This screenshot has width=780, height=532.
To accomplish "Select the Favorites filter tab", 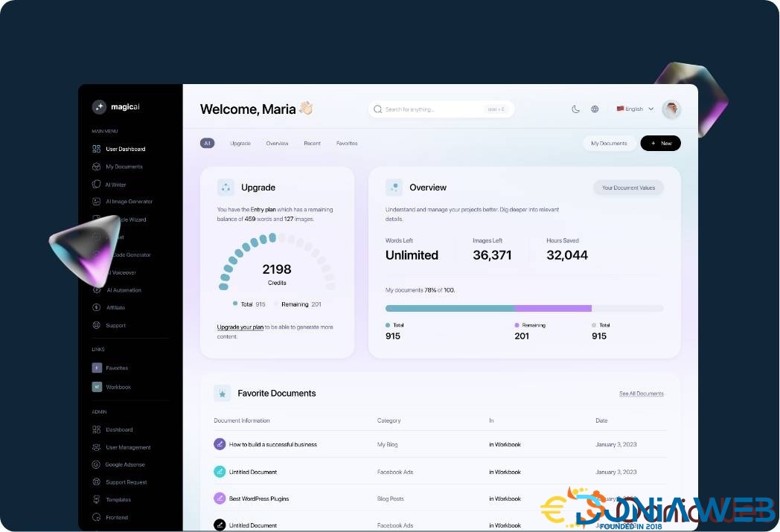I will click(347, 143).
